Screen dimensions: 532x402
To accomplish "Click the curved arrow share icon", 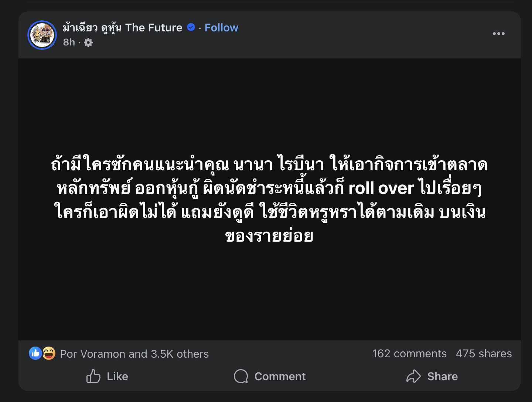I will [x=413, y=376].
